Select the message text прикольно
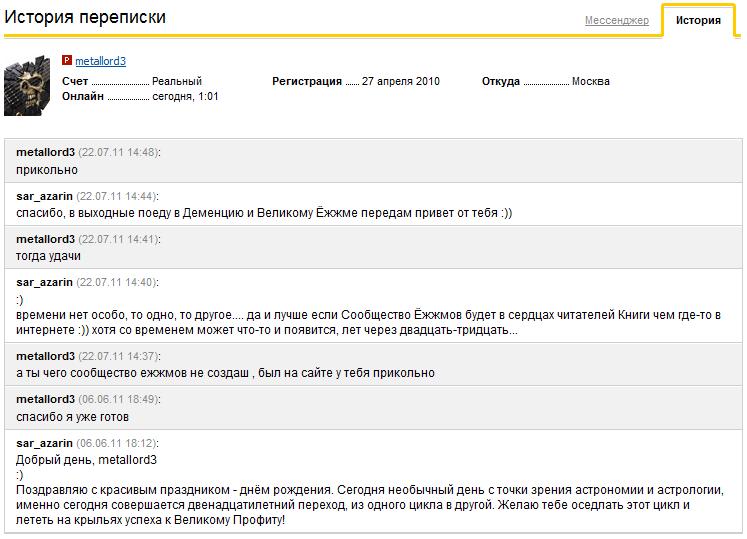The image size is (747, 539). (46, 170)
